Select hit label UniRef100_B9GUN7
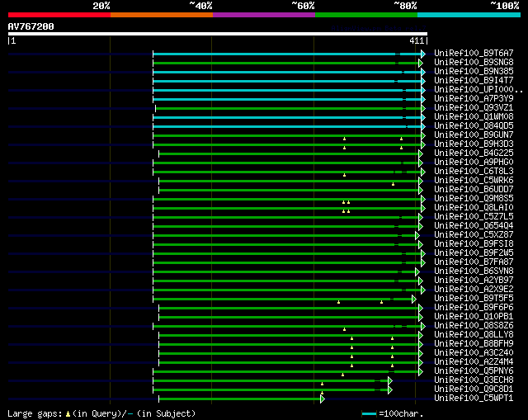The image size is (528, 420). [474, 135]
